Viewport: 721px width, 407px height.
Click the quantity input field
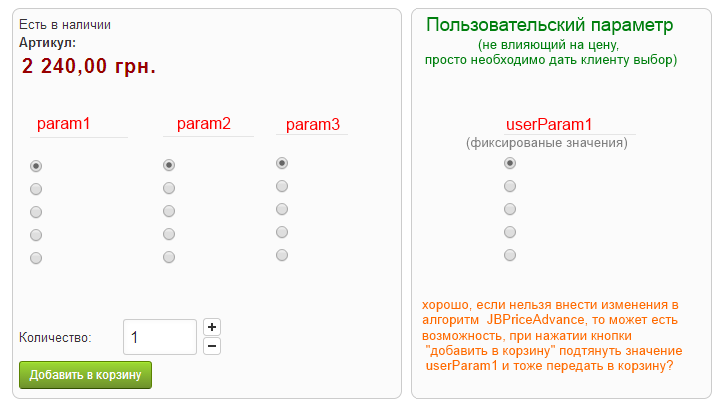tap(160, 337)
